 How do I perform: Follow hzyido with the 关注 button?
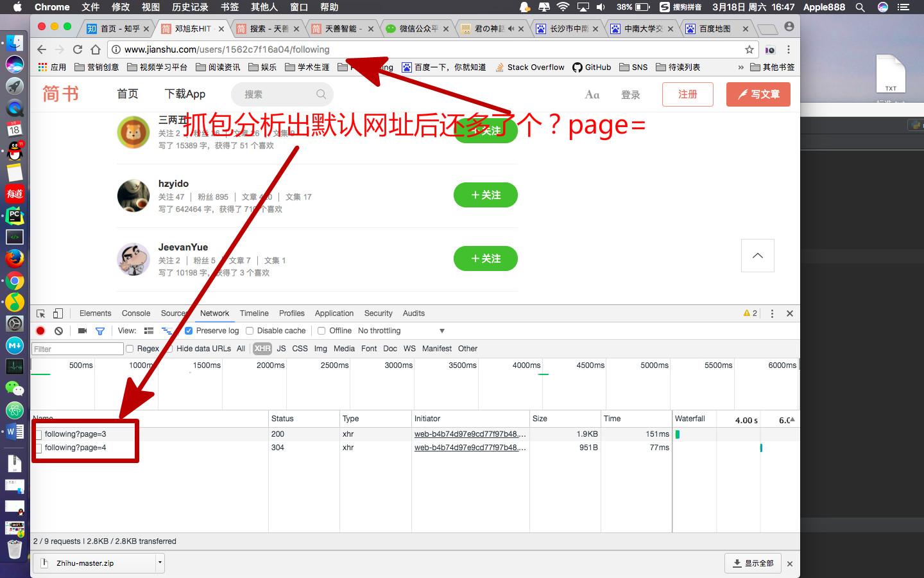click(486, 195)
